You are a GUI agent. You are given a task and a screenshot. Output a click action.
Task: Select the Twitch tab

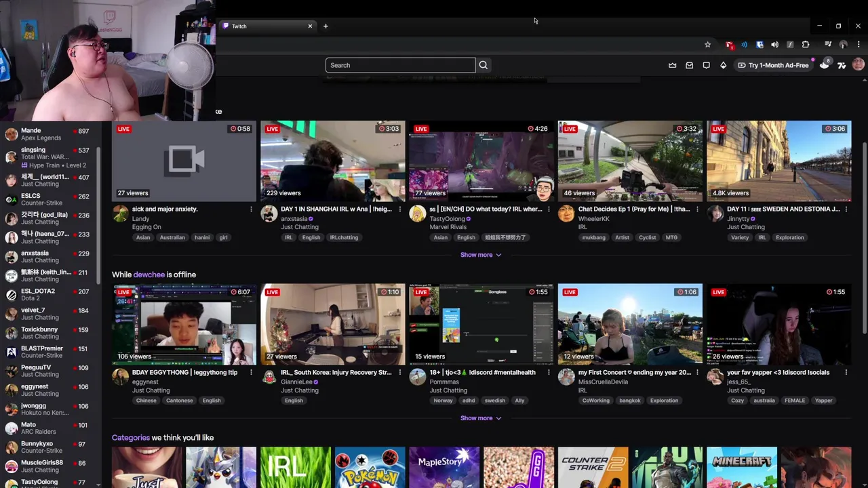[268, 26]
